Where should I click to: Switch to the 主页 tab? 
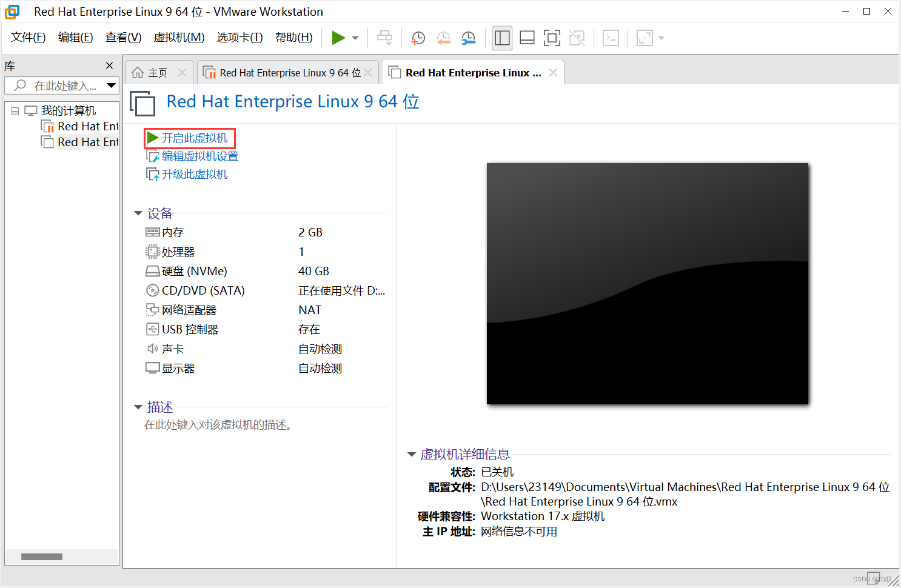157,72
